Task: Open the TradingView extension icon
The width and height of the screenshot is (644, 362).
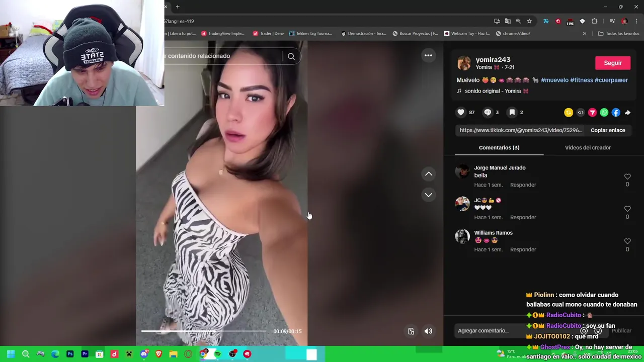Action: click(x=546, y=21)
